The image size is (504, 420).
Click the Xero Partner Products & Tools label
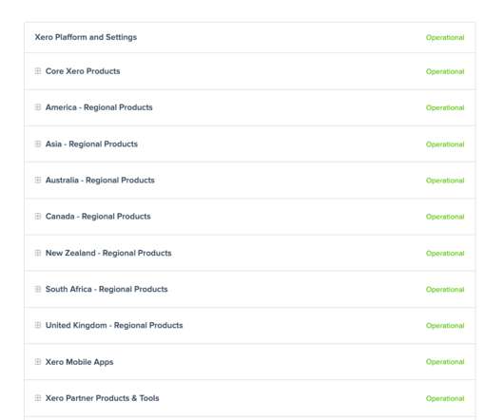[x=102, y=398]
